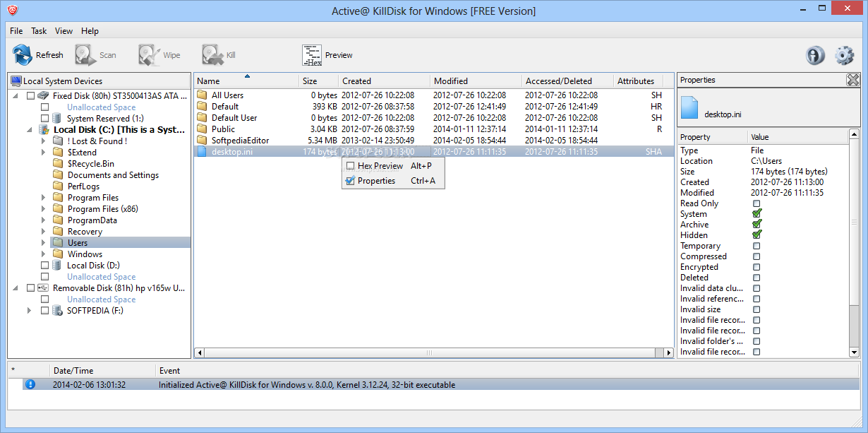868x433 pixels.
Task: Choose Properties in the context menu
Action: pyautogui.click(x=393, y=181)
